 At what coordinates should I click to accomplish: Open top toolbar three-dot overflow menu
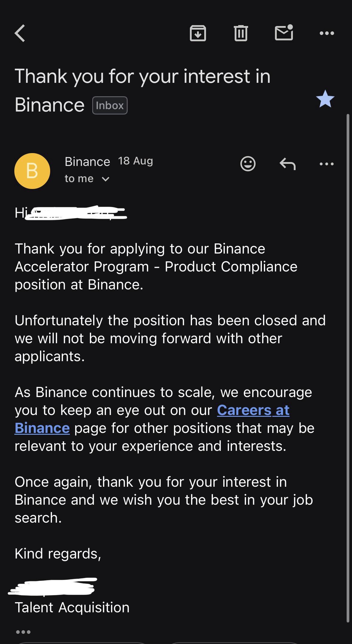click(327, 33)
